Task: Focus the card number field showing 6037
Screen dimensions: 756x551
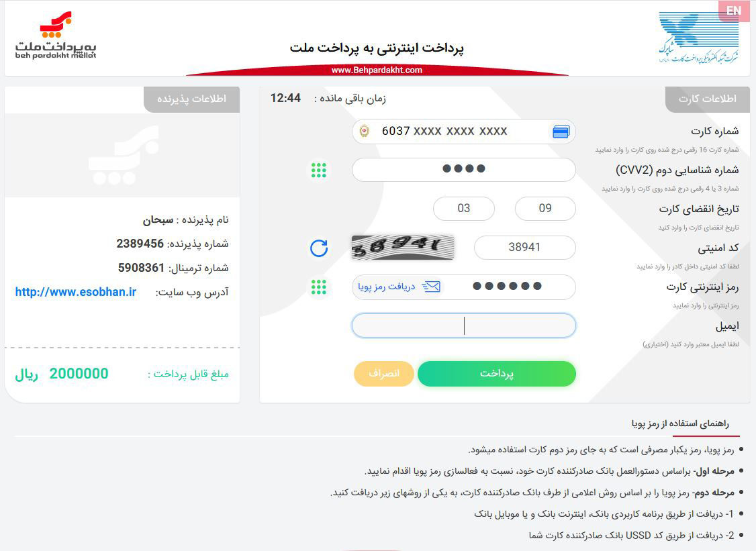Action: (464, 131)
